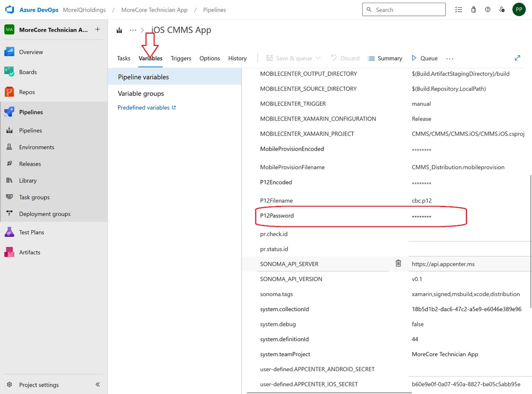Open the shopping bag marketplace icon
Screen dimensions: 532x394
click(x=473, y=10)
